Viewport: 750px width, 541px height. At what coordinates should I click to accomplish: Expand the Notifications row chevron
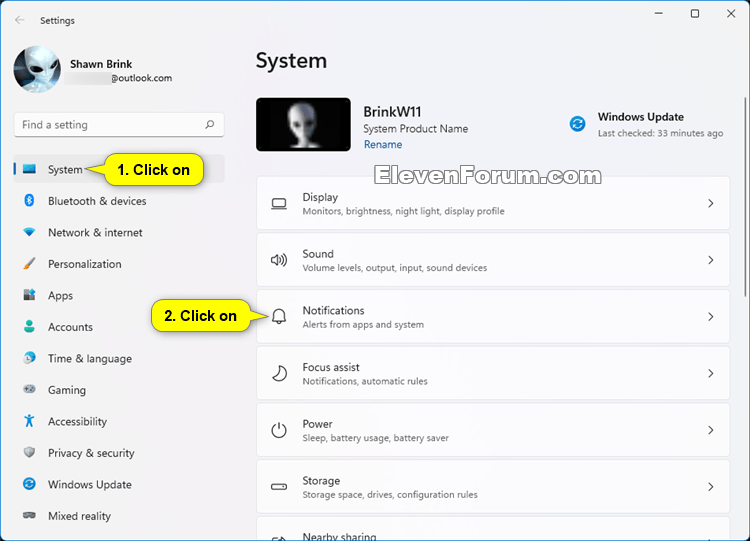pos(711,317)
